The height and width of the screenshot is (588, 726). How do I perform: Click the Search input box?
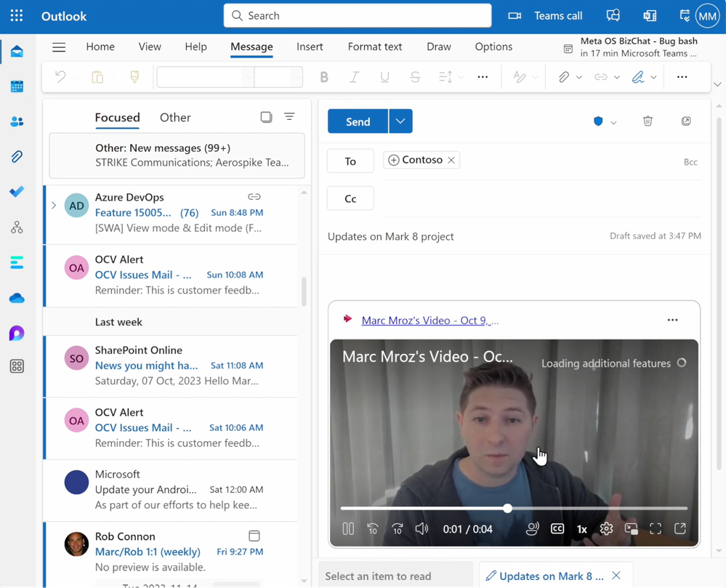358,16
